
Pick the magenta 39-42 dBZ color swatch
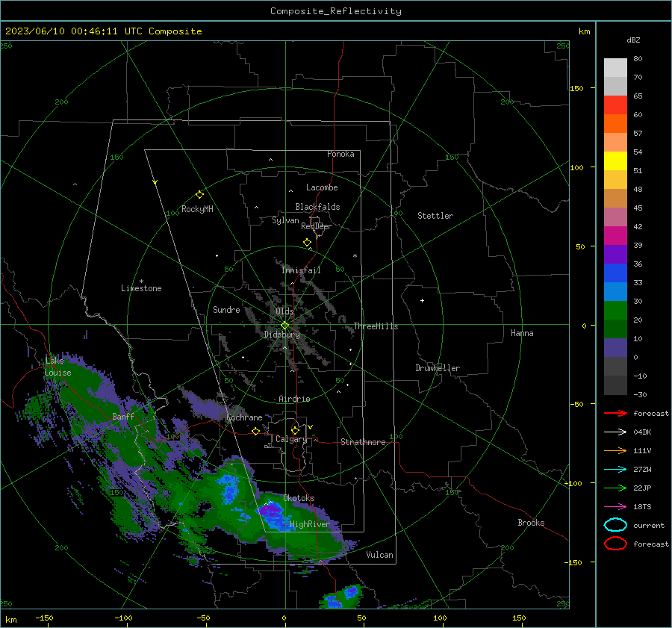615,236
